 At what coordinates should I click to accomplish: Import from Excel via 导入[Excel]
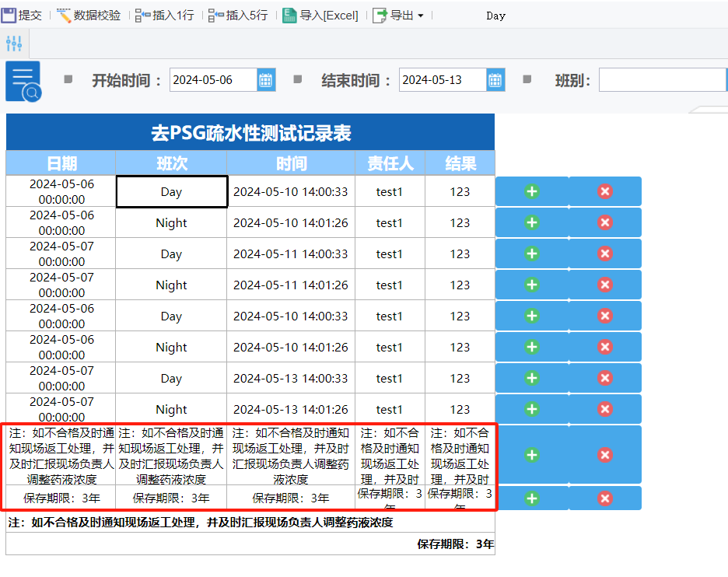coord(320,16)
